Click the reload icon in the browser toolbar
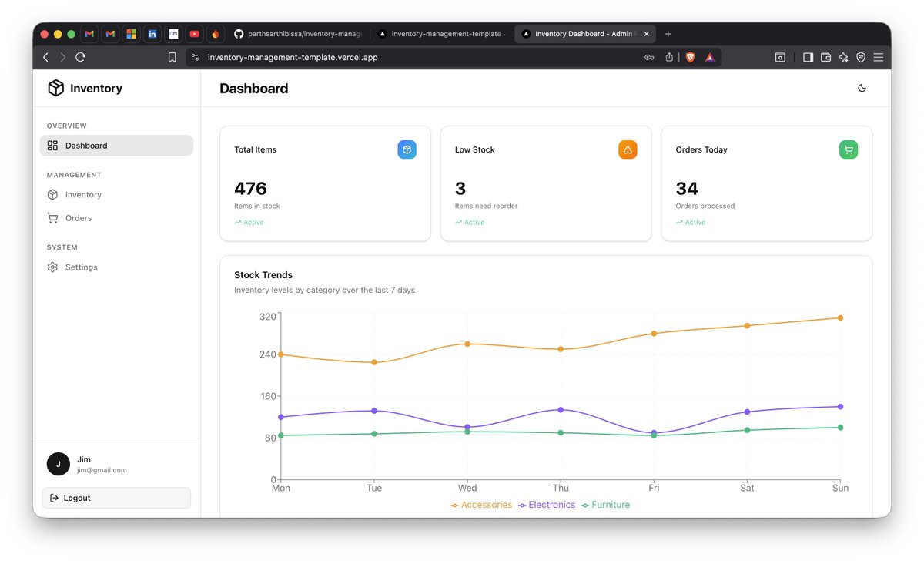The width and height of the screenshot is (924, 561). pos(80,56)
